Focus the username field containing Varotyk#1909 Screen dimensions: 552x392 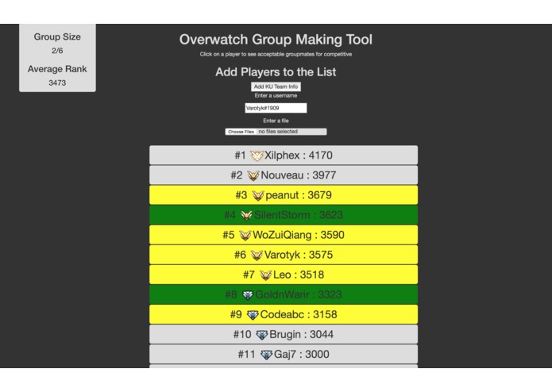click(x=276, y=108)
